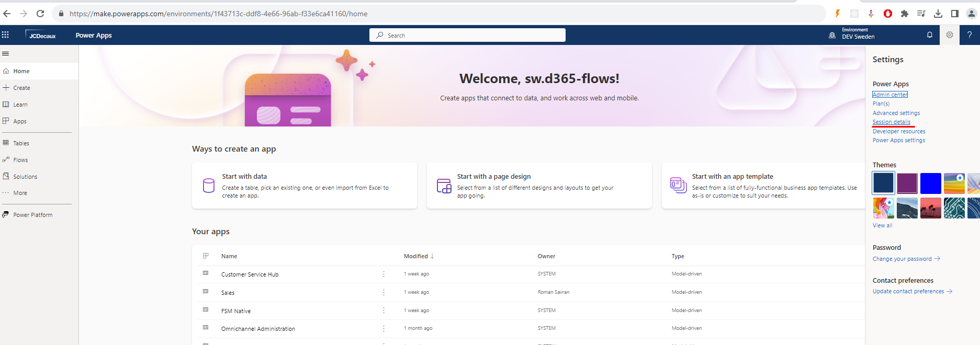The width and height of the screenshot is (980, 345).
Task: Open more options for Omnichannel Administration
Action: click(x=384, y=328)
